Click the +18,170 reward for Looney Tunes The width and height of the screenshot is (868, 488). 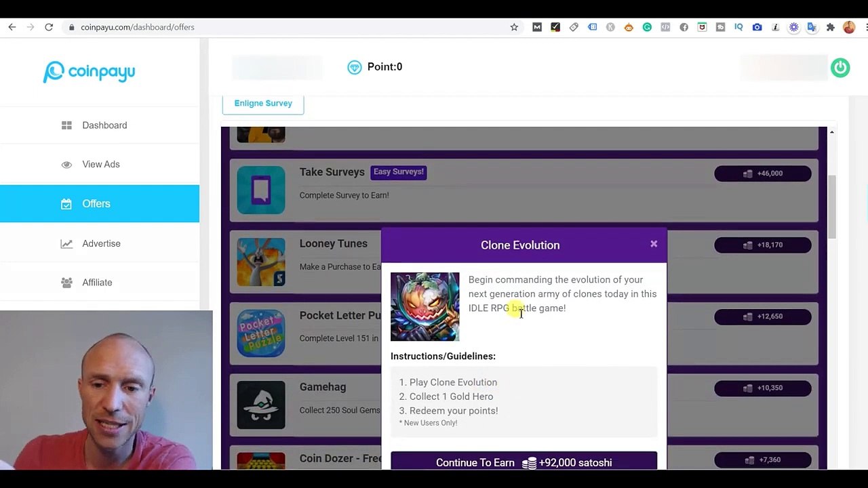pos(763,245)
